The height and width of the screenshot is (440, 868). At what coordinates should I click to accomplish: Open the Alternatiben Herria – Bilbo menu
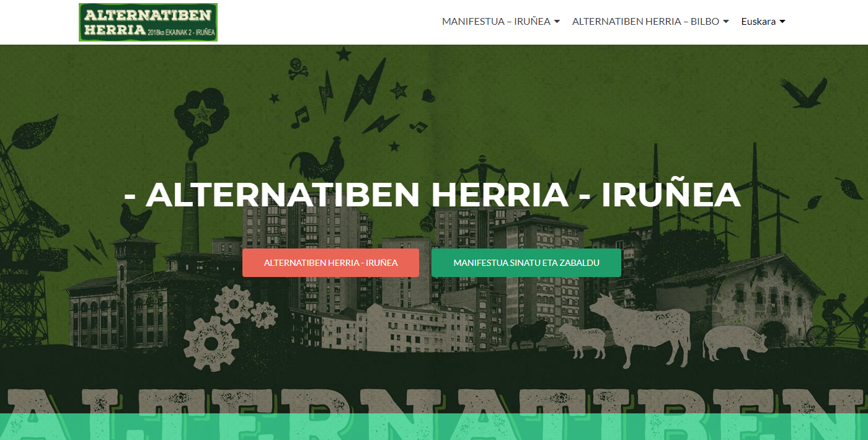tap(645, 22)
